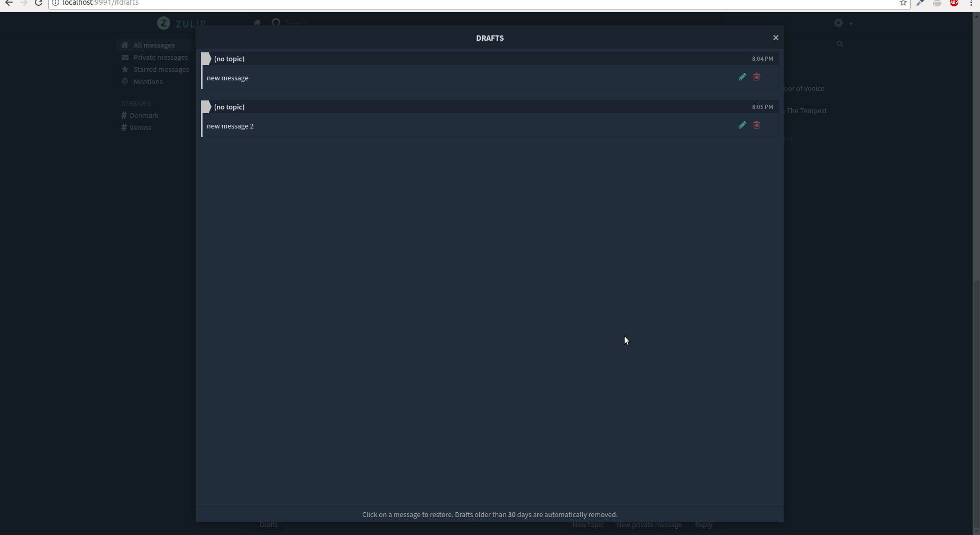
Task: Click the 8:04 PM draft timestamp
Action: pos(762,59)
